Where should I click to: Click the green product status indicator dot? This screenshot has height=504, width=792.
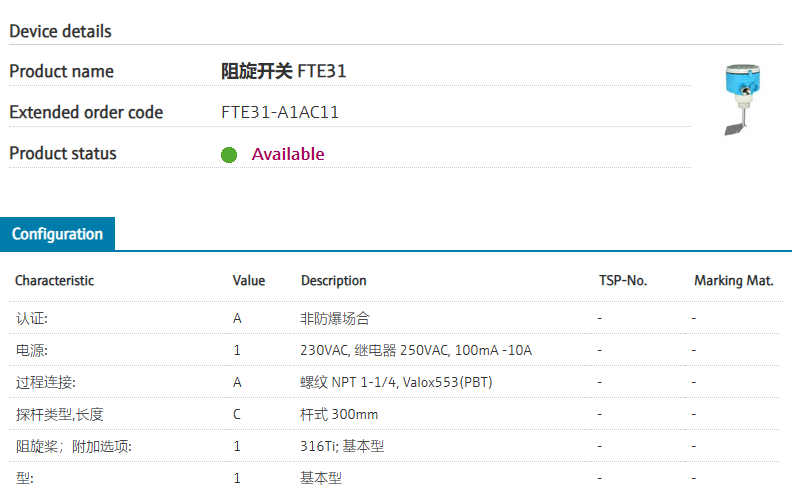click(229, 155)
